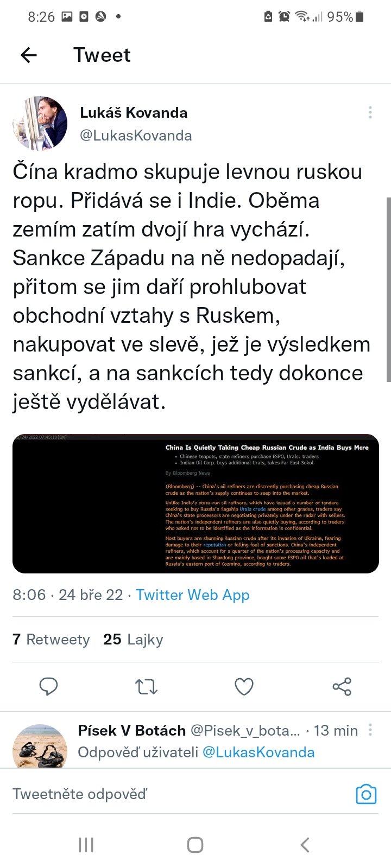Viewport: 391px width, 868px height.
Task: Open reply via the speech bubble icon
Action: [x=49, y=686]
